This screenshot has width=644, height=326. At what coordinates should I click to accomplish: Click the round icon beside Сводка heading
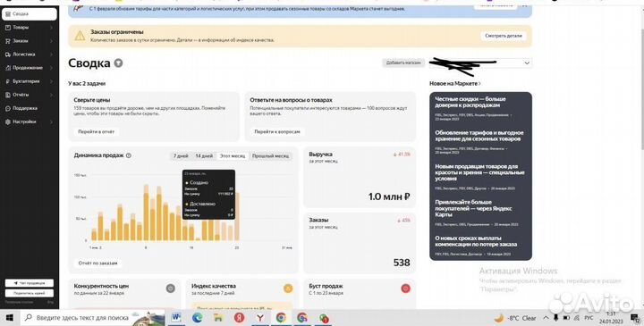[118, 63]
